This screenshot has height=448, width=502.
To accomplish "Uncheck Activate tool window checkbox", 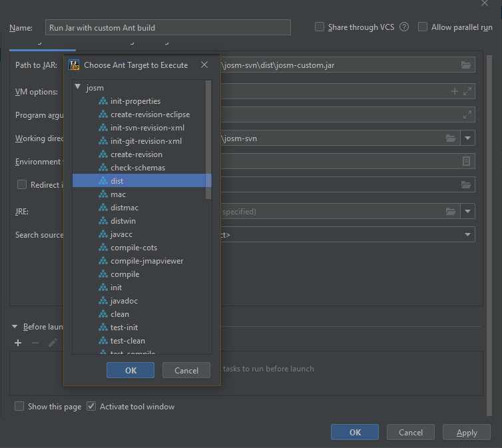I will pyautogui.click(x=92, y=406).
